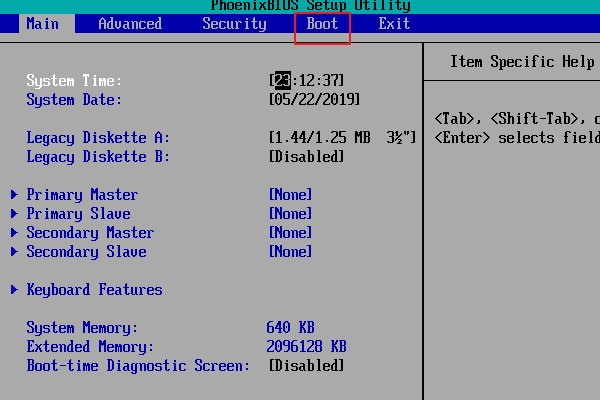
Task: Click the Item Specific Help heading
Action: [522, 62]
